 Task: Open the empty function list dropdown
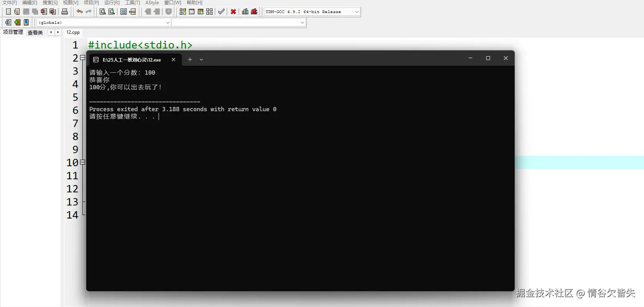pyautogui.click(x=239, y=22)
